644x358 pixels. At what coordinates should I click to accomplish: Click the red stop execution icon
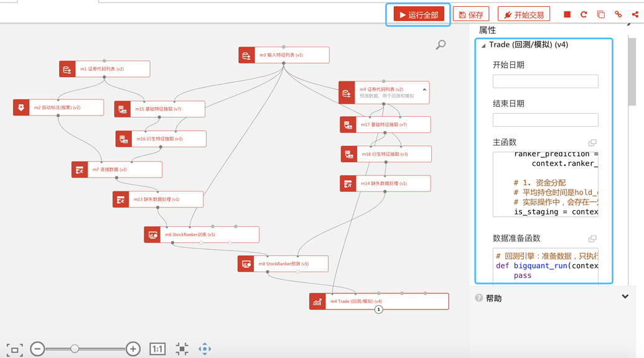[567, 14]
